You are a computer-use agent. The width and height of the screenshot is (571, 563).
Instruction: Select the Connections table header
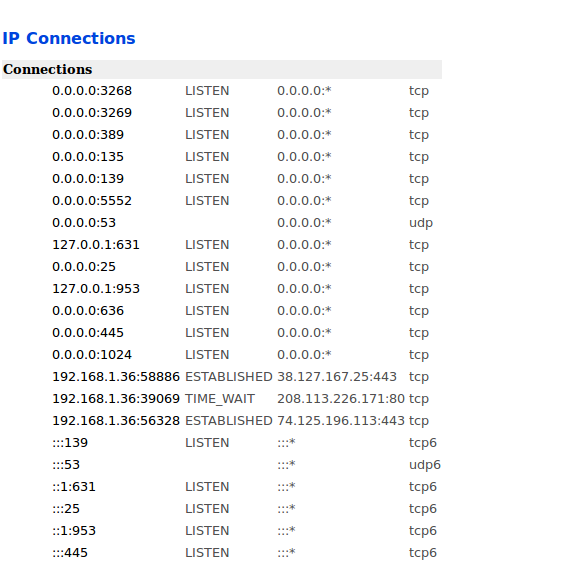click(x=222, y=70)
